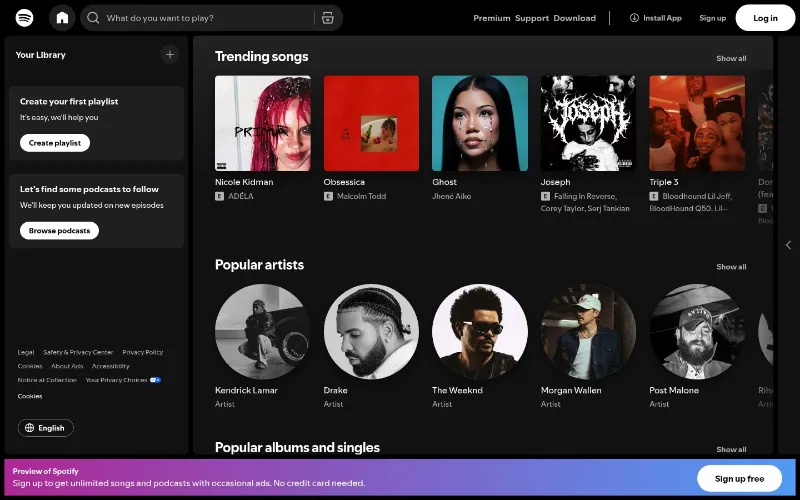Click Cookies link next to About Ads
The image size is (800, 500).
(30, 366)
